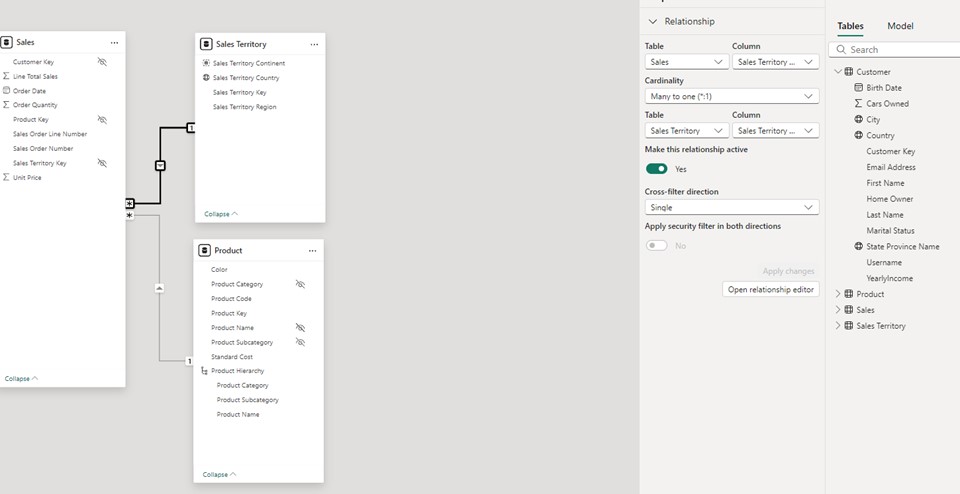Click the globe icon next to City
Image resolution: width=960 pixels, height=494 pixels.
[x=858, y=119]
